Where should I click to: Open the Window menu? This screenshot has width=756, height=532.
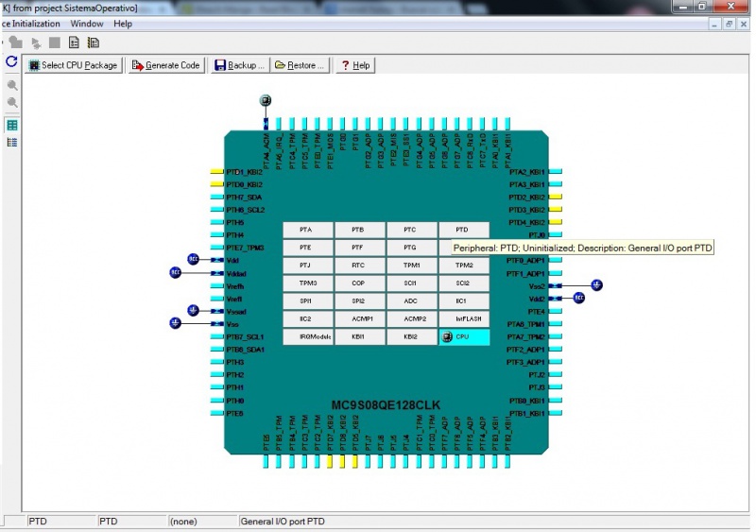pyautogui.click(x=87, y=23)
